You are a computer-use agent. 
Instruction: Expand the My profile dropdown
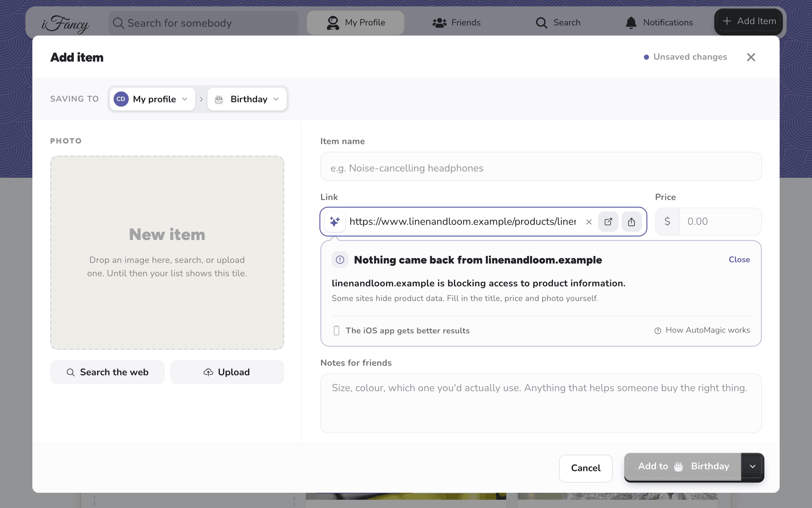[152, 99]
